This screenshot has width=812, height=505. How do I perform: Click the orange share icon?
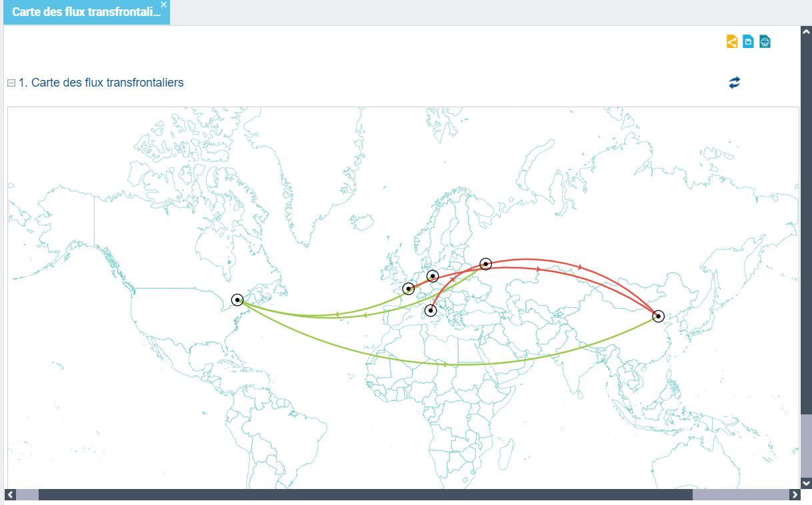pyautogui.click(x=732, y=41)
